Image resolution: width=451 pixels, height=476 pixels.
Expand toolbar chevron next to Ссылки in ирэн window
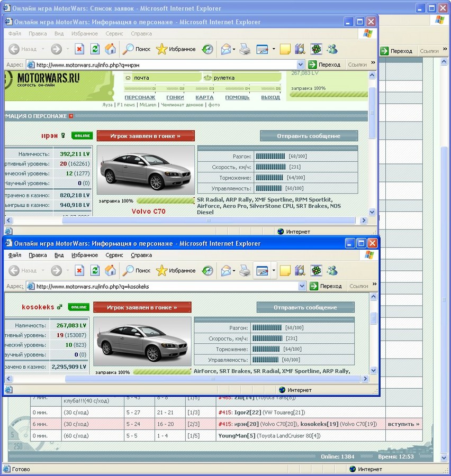(373, 63)
